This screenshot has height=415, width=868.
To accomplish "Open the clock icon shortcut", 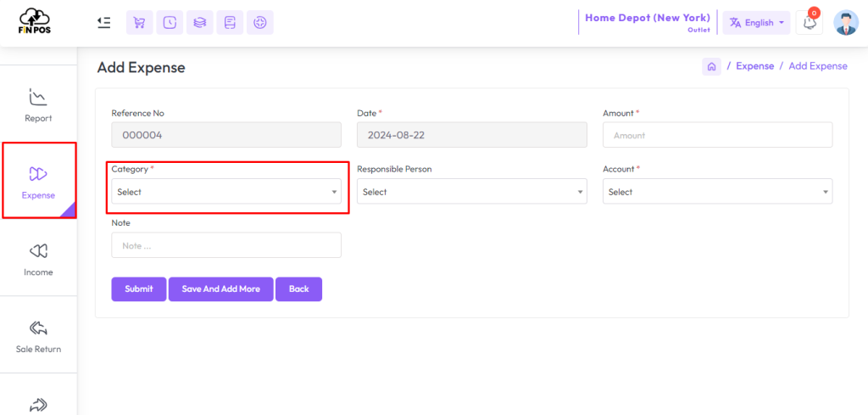I will [x=170, y=23].
